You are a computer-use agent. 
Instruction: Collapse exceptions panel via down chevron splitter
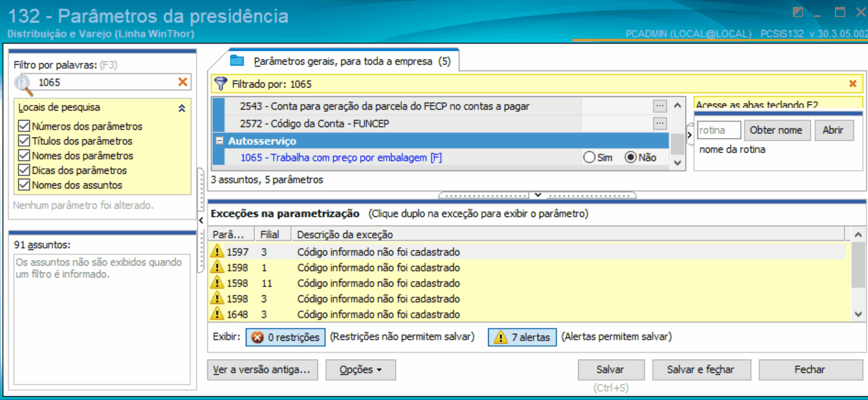pos(538,195)
